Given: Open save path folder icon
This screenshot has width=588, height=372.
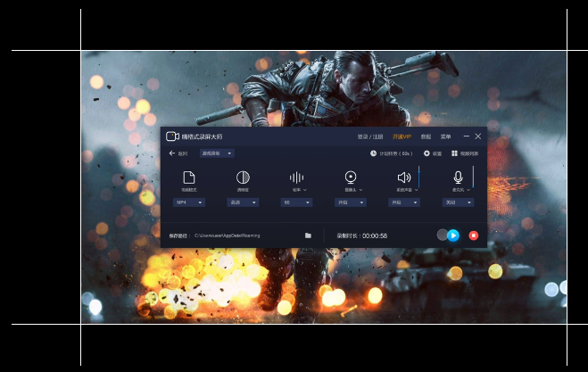Looking at the screenshot, I should (x=308, y=236).
